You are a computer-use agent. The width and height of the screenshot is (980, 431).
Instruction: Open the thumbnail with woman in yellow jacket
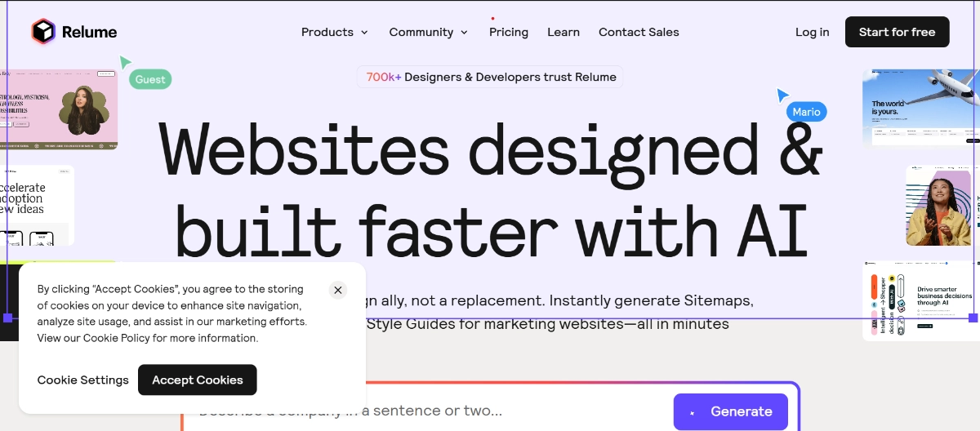(943, 205)
